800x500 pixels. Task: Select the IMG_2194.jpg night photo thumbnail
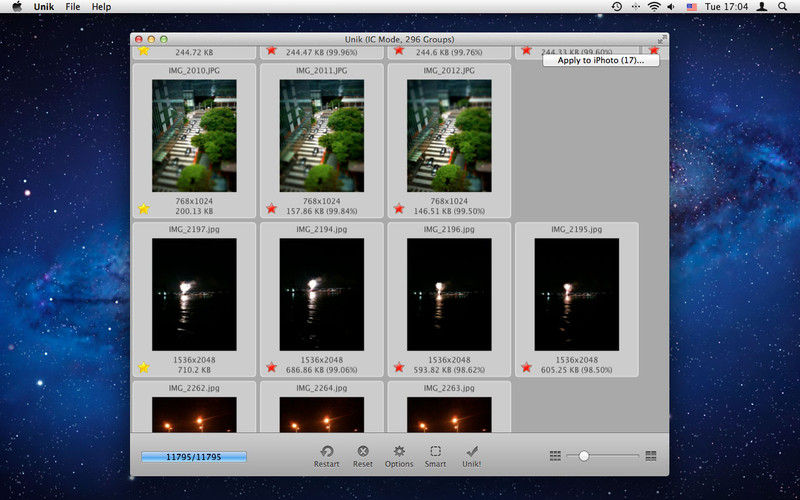[x=321, y=294]
